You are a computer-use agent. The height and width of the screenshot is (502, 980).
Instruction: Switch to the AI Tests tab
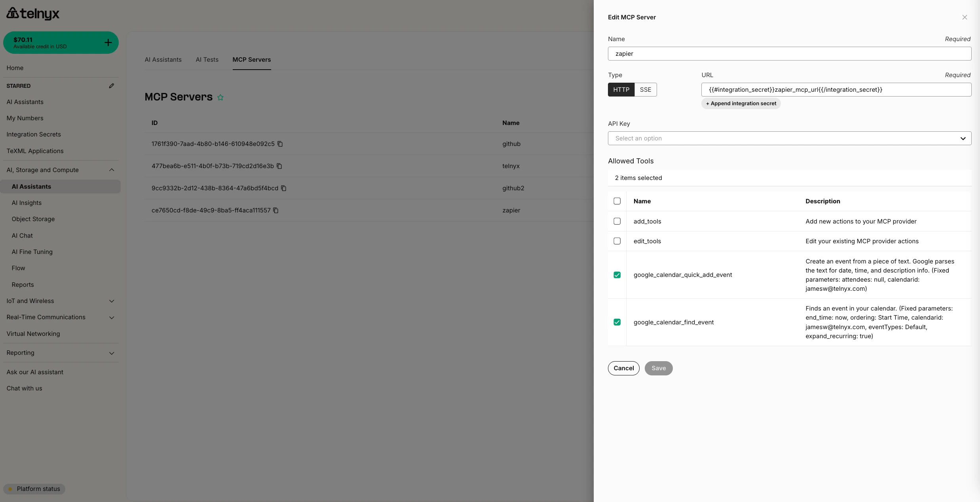tap(207, 59)
